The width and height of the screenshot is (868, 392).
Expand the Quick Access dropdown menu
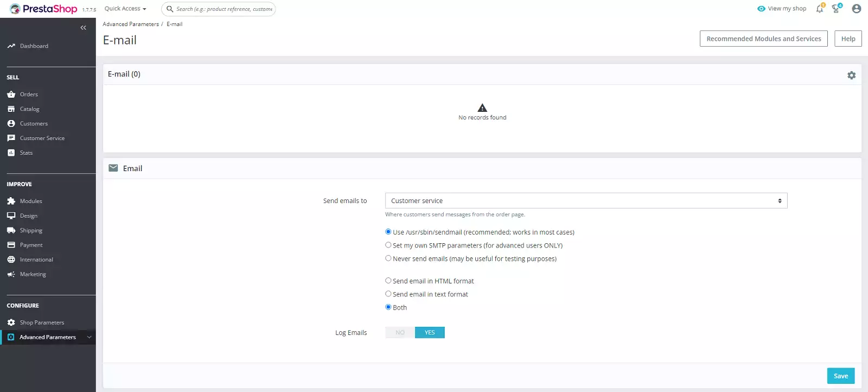[x=125, y=9]
